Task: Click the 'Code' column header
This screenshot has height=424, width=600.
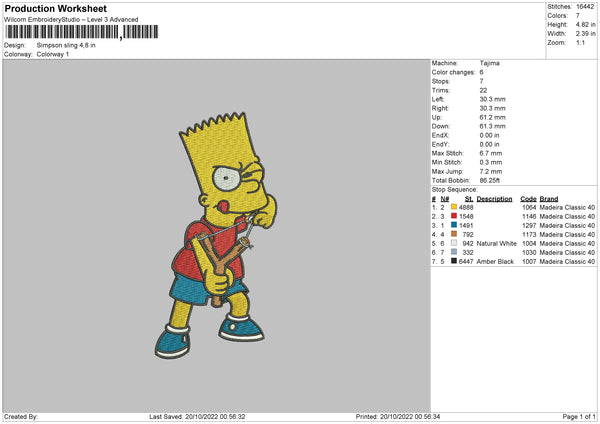Action: tap(528, 199)
